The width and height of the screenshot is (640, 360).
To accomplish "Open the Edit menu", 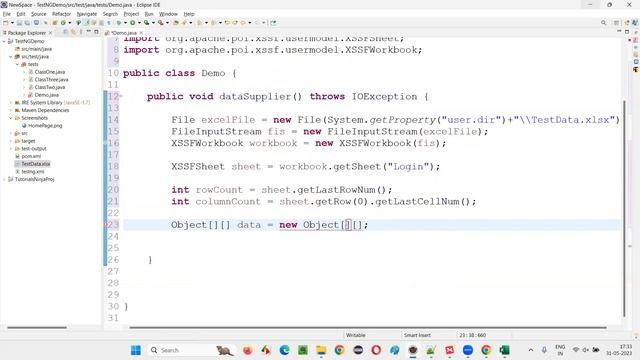I will (x=20, y=14).
